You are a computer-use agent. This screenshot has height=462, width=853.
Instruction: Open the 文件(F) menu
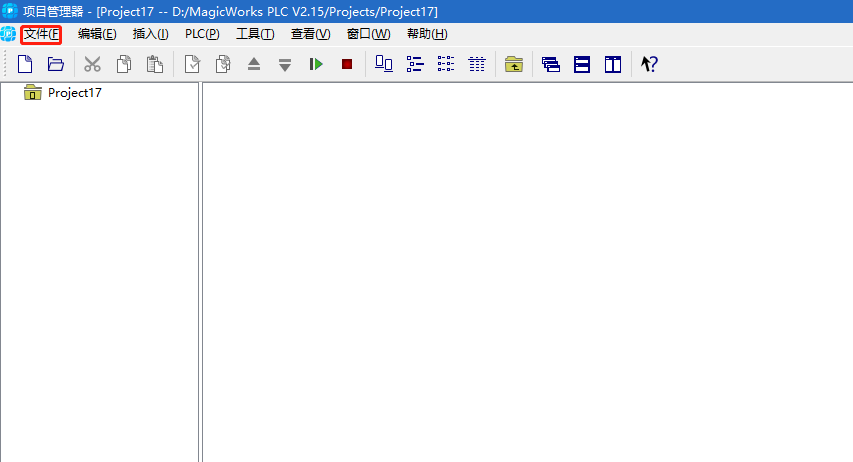(41, 34)
